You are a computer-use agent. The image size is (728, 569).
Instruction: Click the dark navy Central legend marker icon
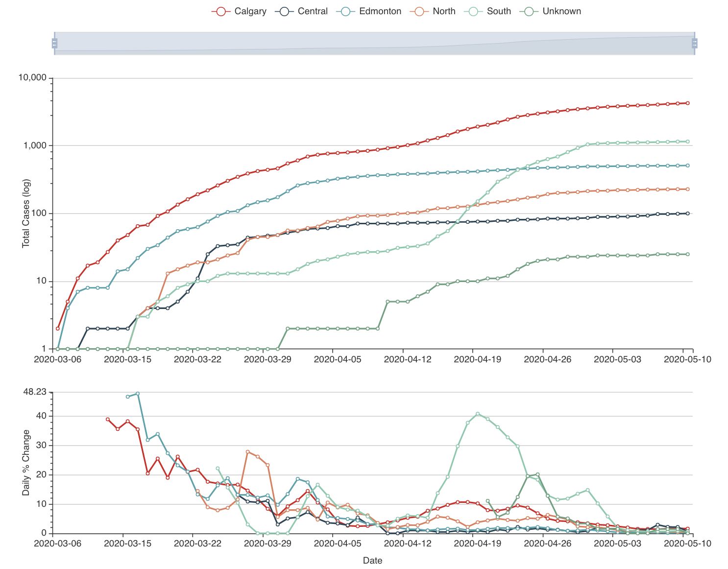pos(285,11)
